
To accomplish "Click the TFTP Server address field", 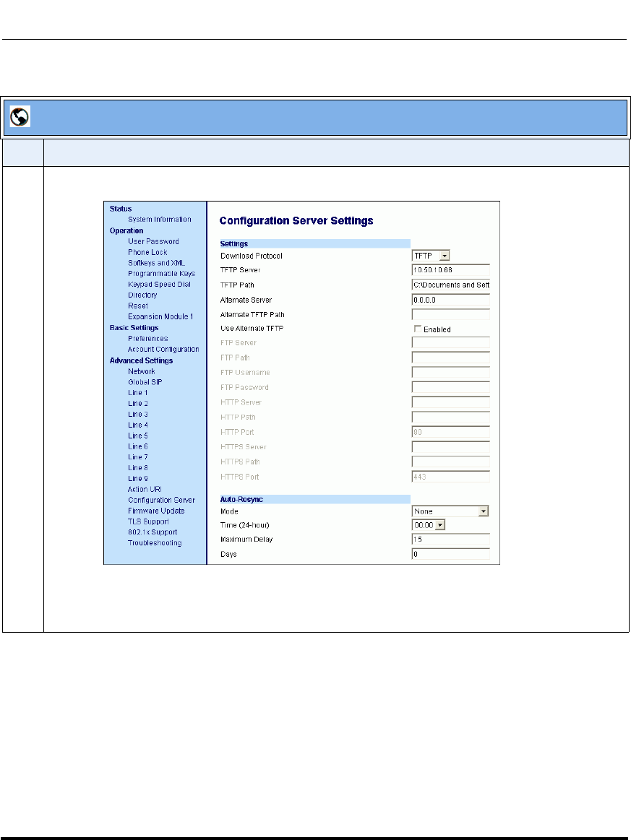I will click(x=451, y=270).
